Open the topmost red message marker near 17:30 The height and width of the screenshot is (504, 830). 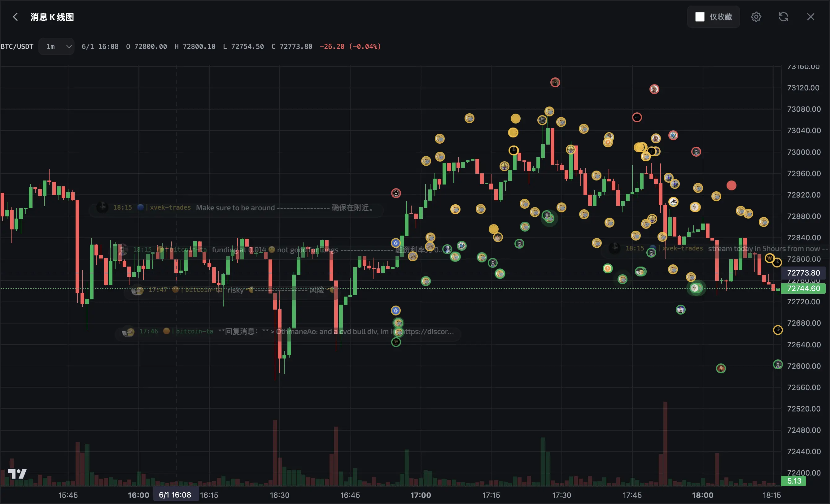(x=555, y=82)
